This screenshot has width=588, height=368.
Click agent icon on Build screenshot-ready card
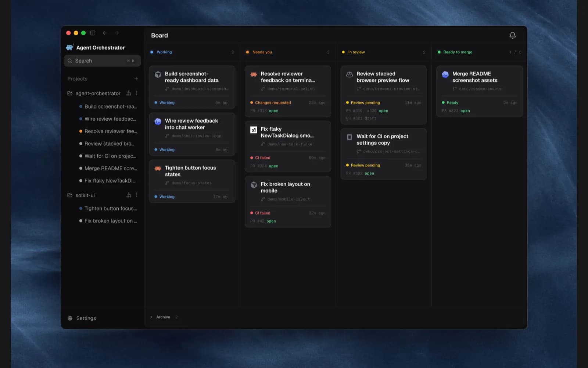click(x=158, y=74)
